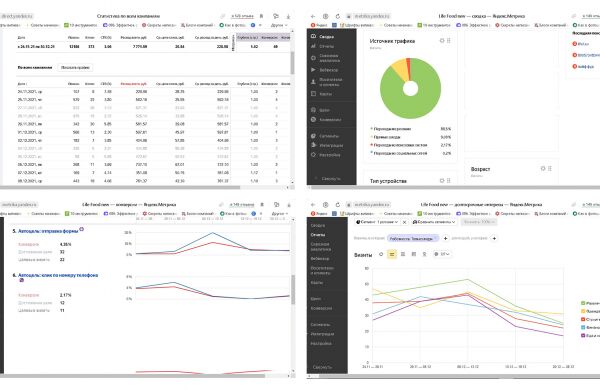Screen dimensions: 600x391
Task: Toggle green legend checkbox in Визиты chart
Action: point(583,303)
